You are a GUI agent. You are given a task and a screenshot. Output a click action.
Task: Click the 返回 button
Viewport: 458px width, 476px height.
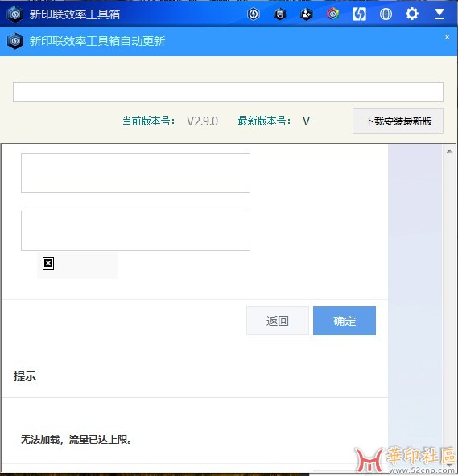pyautogui.click(x=278, y=321)
